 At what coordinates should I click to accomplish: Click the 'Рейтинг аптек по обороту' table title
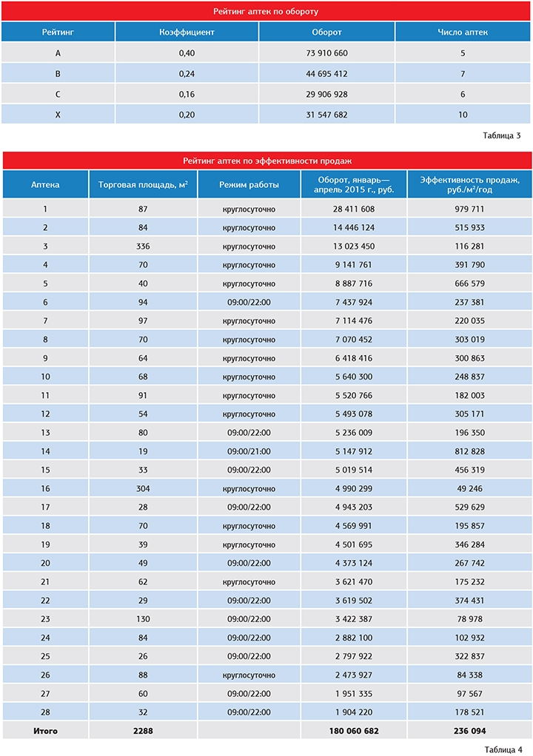pyautogui.click(x=266, y=12)
